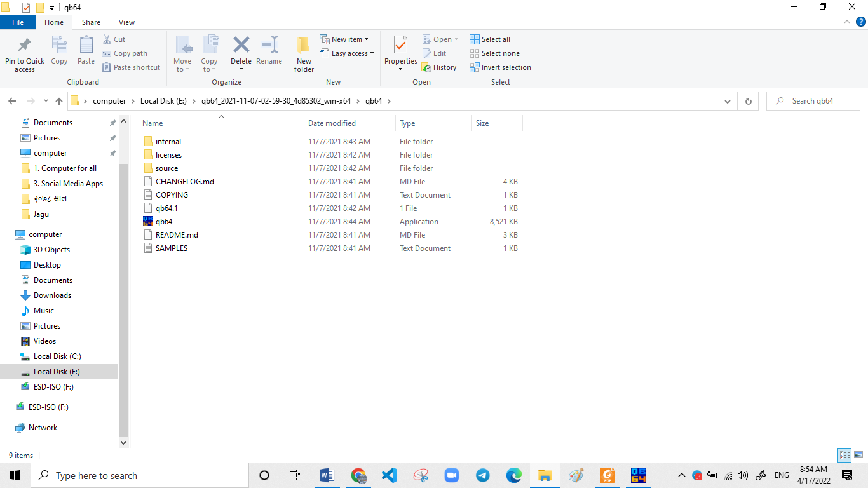This screenshot has height=488, width=868.
Task: Collapse the ribbon with the chevron
Action: (x=846, y=22)
